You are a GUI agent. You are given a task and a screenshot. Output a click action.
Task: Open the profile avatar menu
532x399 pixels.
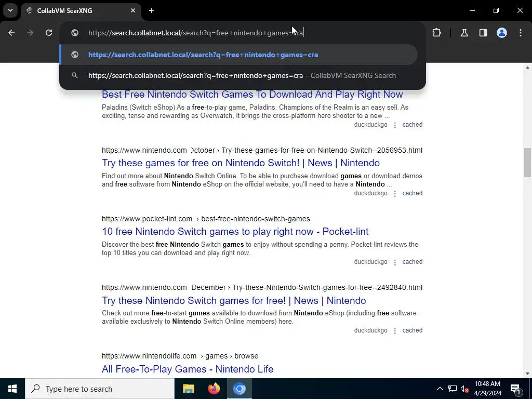coord(502,33)
